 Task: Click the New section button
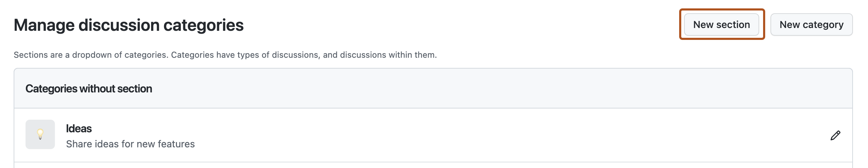click(721, 24)
